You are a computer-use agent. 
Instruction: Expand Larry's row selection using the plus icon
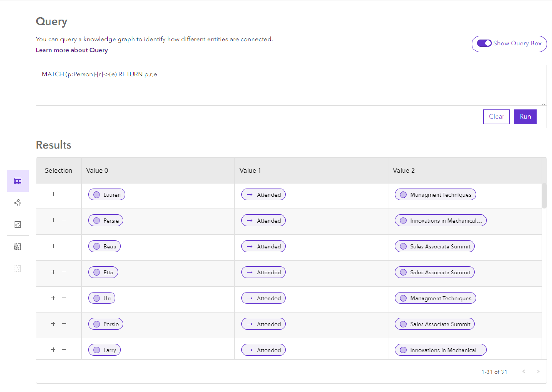point(53,350)
